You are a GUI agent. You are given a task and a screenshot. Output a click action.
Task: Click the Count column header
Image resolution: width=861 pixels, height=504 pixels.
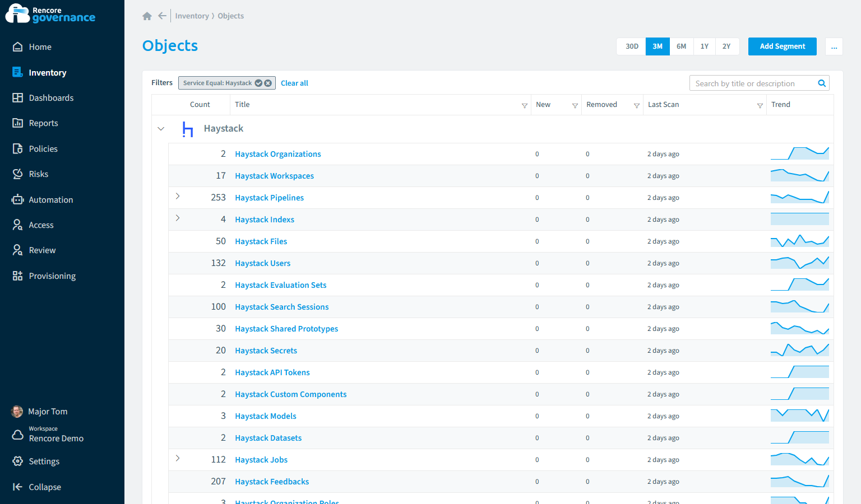click(200, 105)
